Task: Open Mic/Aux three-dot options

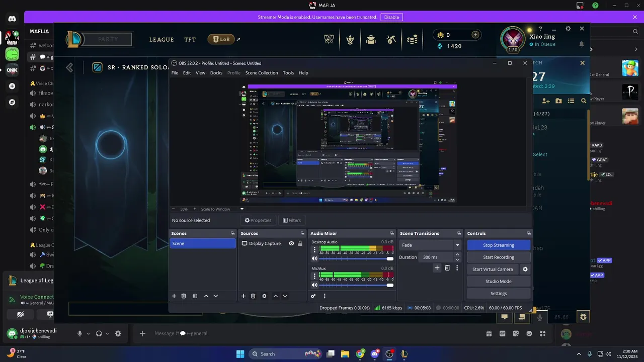Action: [x=315, y=276]
